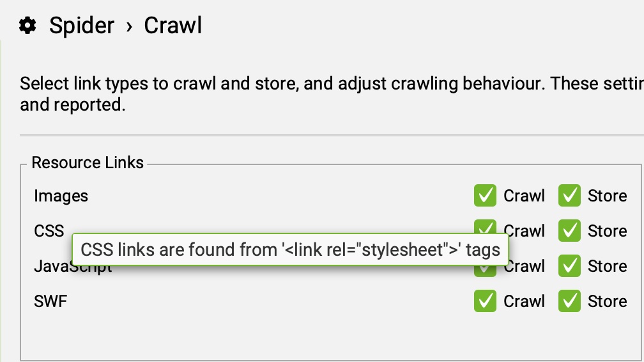The height and width of the screenshot is (362, 644).
Task: Click the settings gear icon beside Spider
Action: [x=27, y=26]
